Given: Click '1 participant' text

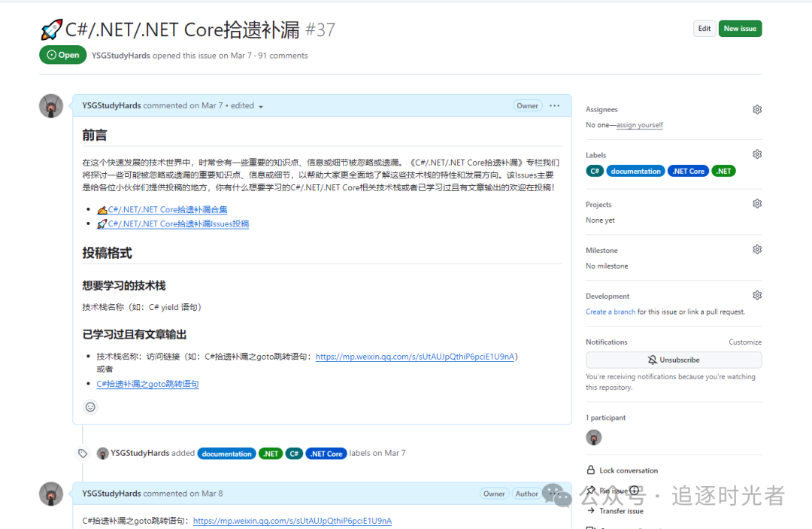Looking at the screenshot, I should pyautogui.click(x=605, y=418).
